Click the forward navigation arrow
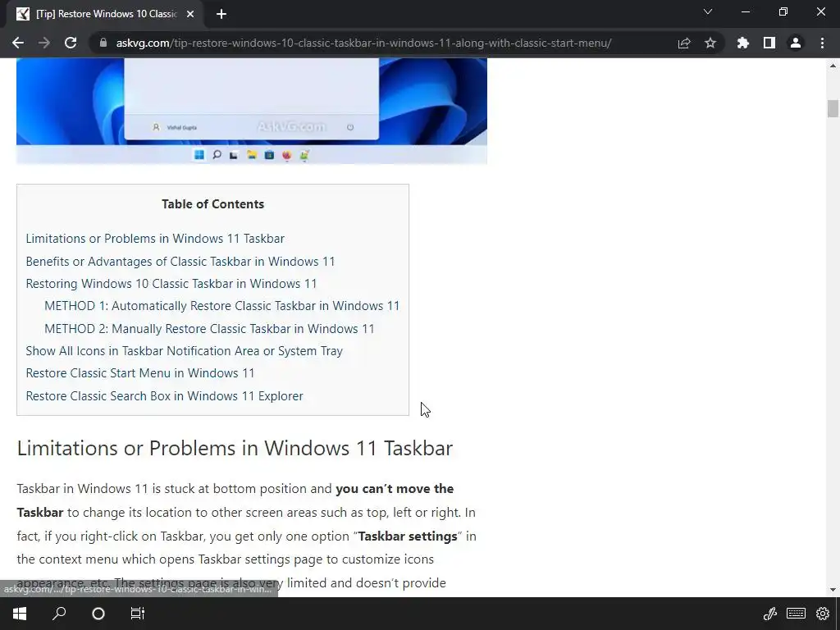This screenshot has width=840, height=630. coord(44,43)
